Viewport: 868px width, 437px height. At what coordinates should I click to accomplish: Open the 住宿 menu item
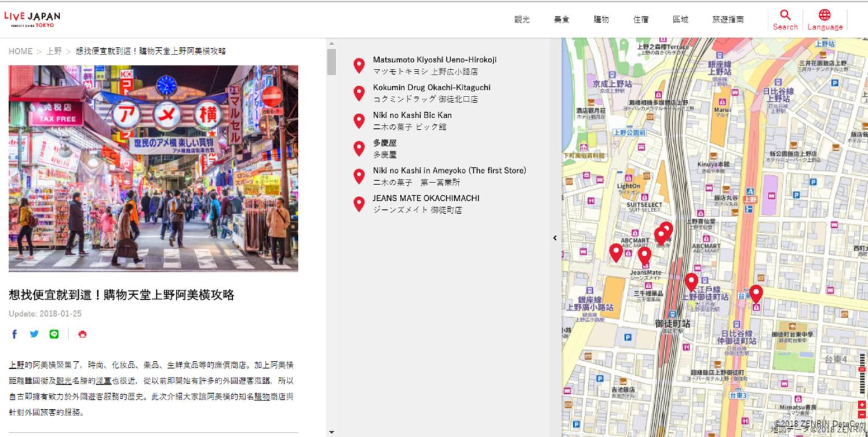click(x=641, y=20)
